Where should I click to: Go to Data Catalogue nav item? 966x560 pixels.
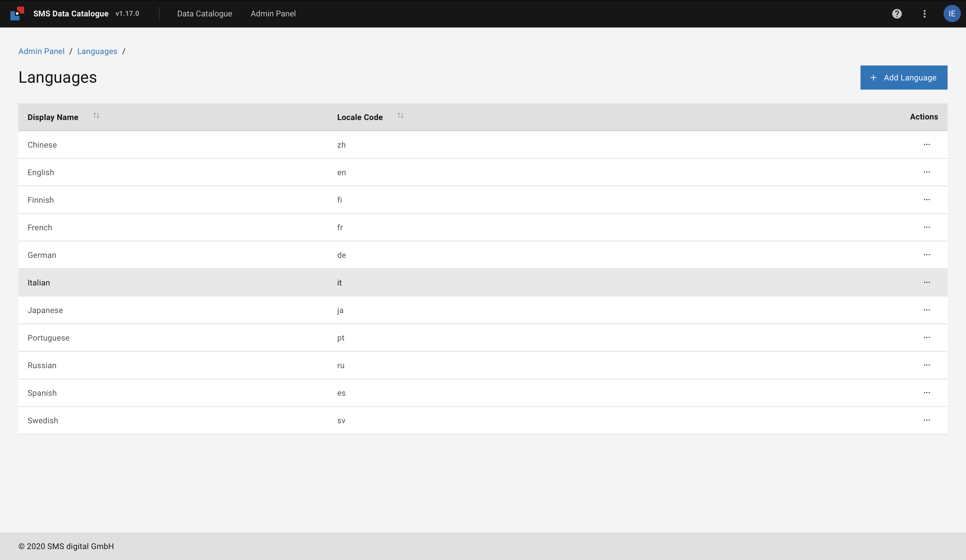[x=204, y=14]
